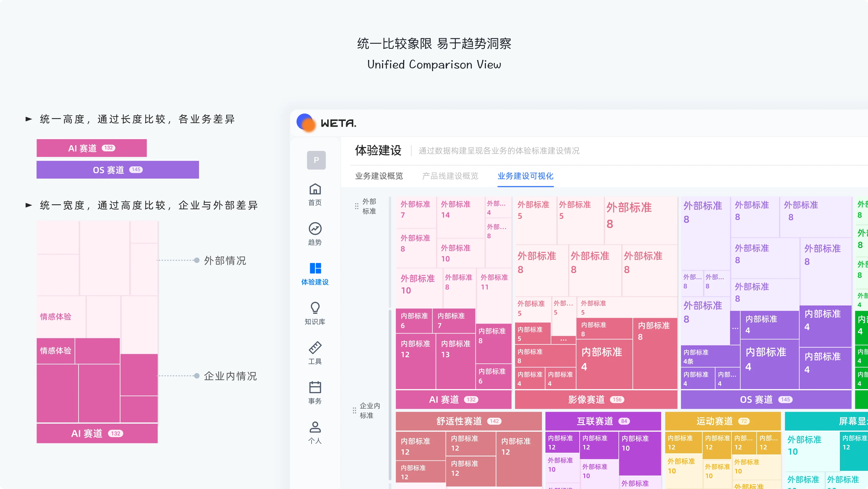868x489 pixels.
Task: Grab the 外部标准 drag handle dots
Action: (357, 206)
